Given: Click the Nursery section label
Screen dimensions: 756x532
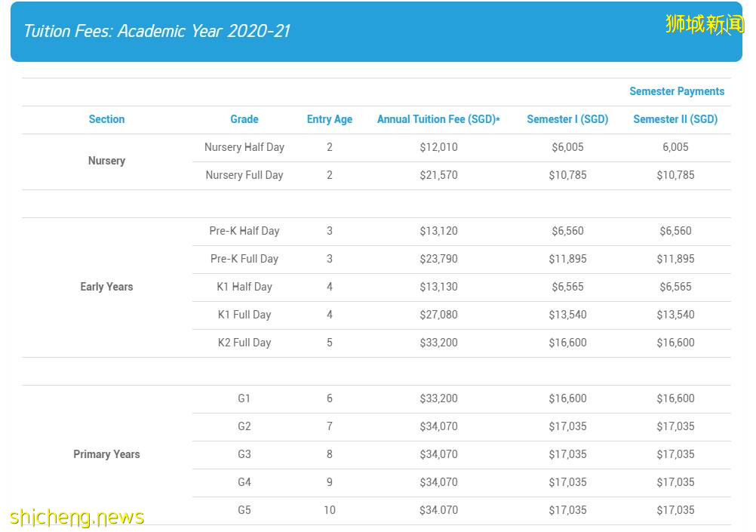Looking at the screenshot, I should [x=106, y=161].
